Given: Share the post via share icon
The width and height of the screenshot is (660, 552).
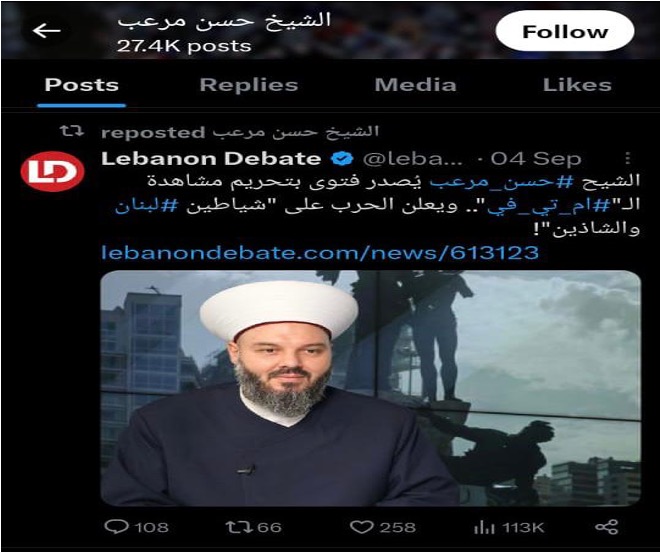Looking at the screenshot, I should (x=607, y=527).
